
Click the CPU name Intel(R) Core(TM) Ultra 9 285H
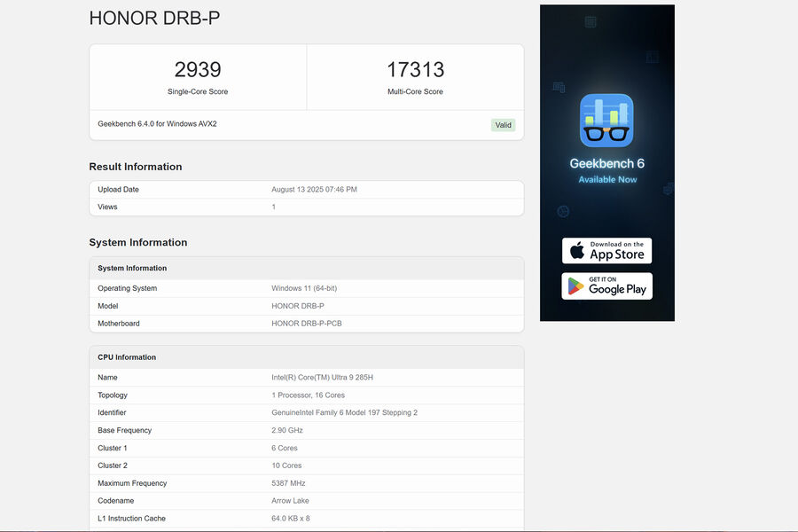(322, 377)
